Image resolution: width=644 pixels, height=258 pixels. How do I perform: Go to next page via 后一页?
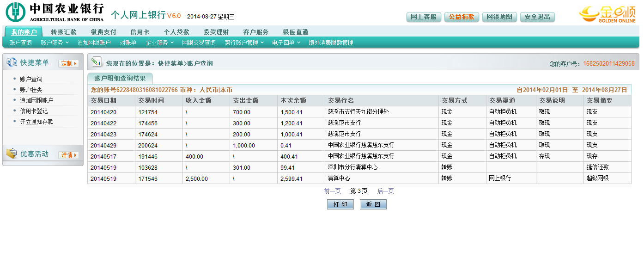386,191
